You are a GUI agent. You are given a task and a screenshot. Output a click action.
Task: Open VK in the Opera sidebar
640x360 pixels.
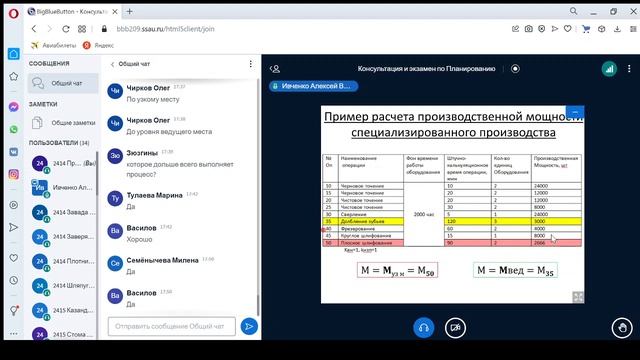pos(13,152)
